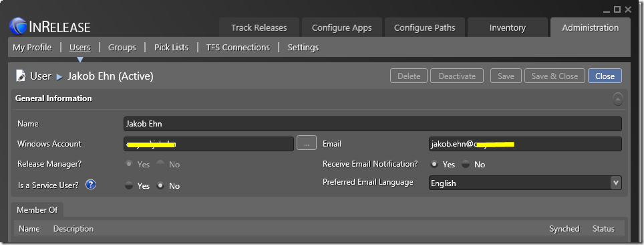The image size is (644, 245).
Task: Click the InRelease globe logo icon
Action: tap(17, 26)
